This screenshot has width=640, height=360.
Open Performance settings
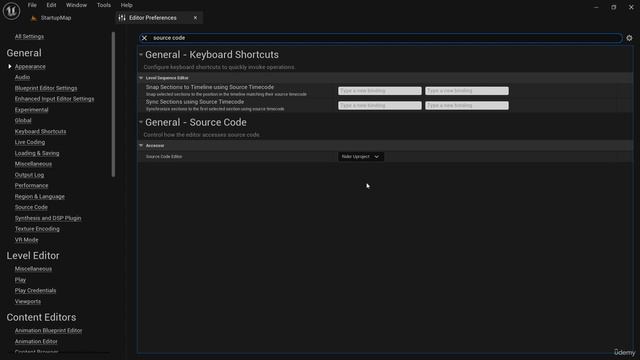pos(31,185)
